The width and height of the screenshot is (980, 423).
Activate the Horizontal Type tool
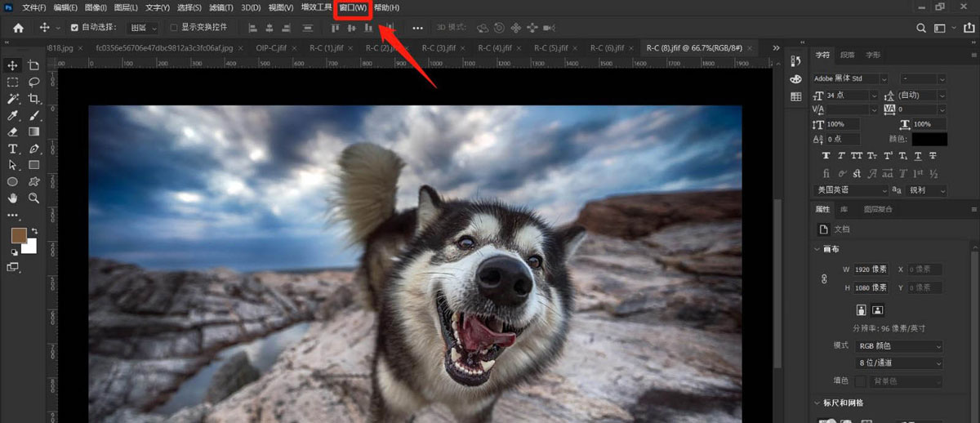pos(13,149)
